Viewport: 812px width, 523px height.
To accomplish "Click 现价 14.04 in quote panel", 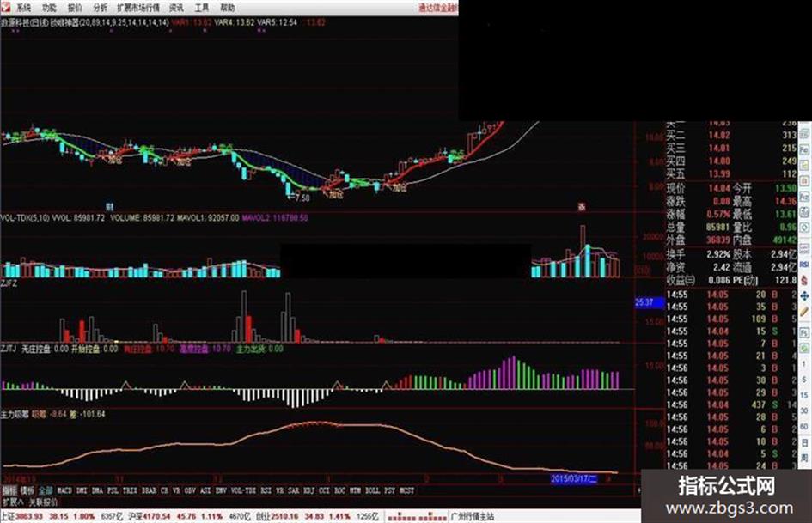I will point(698,188).
